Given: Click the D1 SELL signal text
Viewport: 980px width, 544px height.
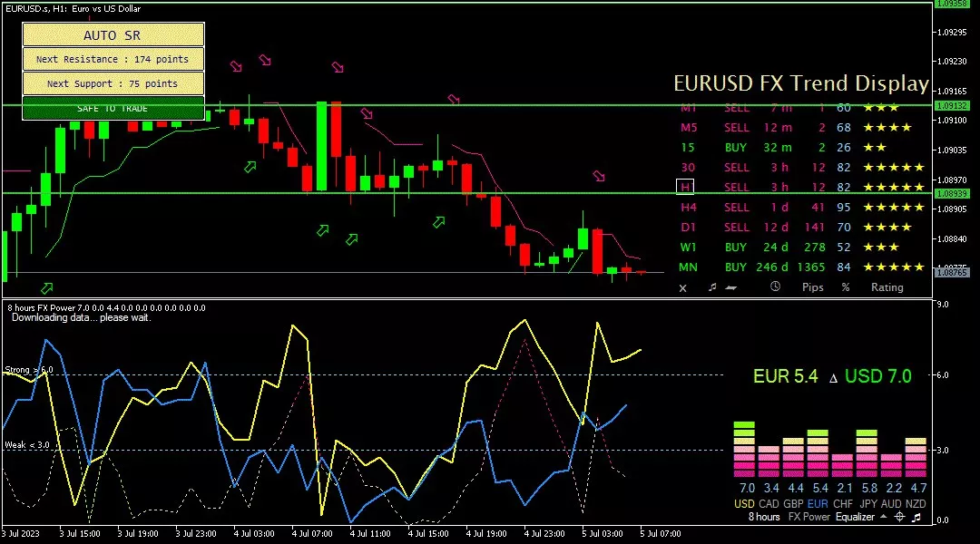Looking at the screenshot, I should (x=736, y=228).
